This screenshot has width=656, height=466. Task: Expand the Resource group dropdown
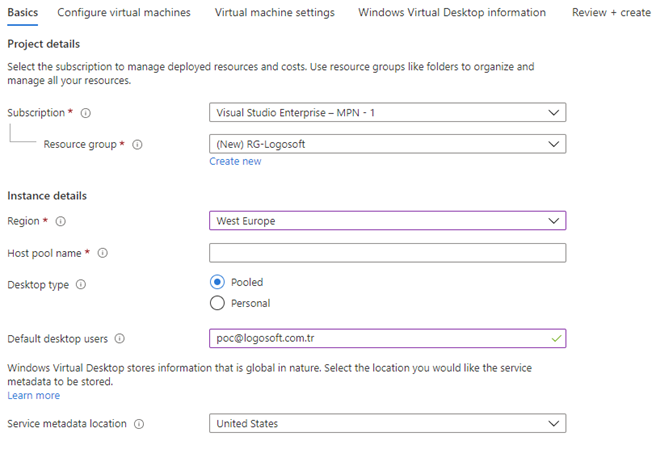387,145
